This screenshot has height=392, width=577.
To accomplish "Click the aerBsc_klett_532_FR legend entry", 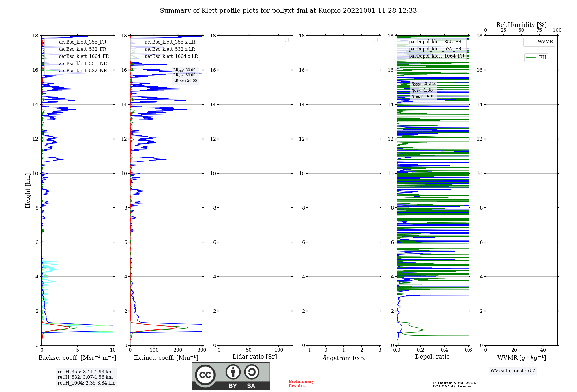I will point(76,49).
